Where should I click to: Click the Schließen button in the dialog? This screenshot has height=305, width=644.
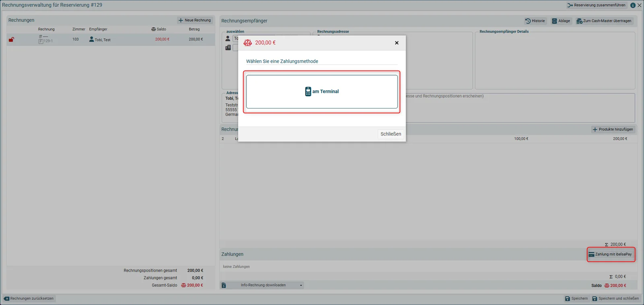coord(391,134)
